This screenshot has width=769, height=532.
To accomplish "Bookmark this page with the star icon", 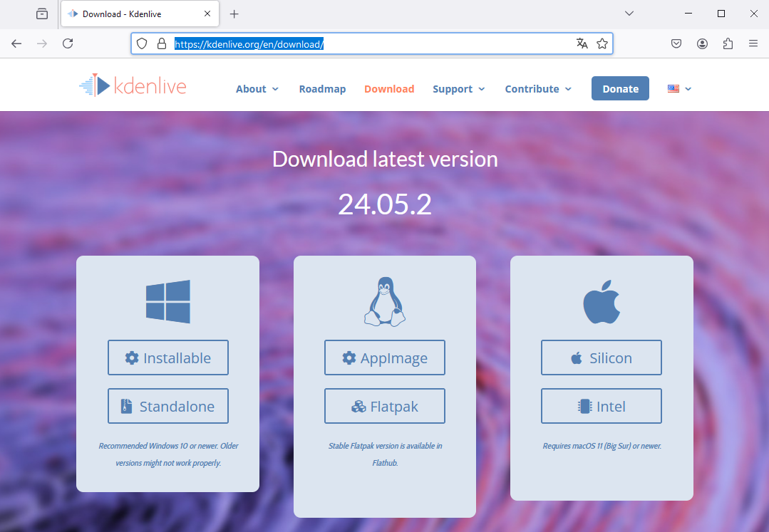I will pos(602,43).
